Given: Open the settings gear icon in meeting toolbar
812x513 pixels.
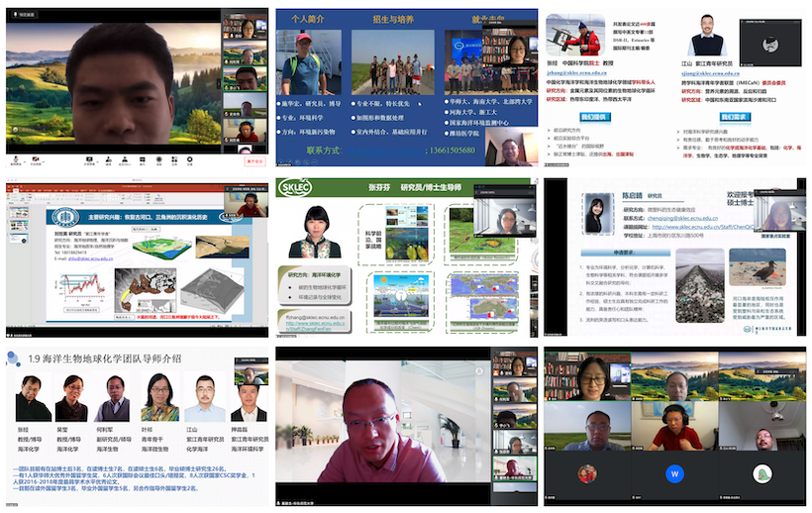Looking at the screenshot, I should [189, 158].
